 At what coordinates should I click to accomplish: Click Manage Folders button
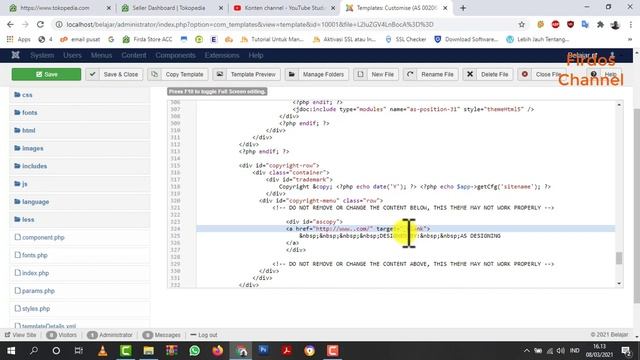point(317,74)
